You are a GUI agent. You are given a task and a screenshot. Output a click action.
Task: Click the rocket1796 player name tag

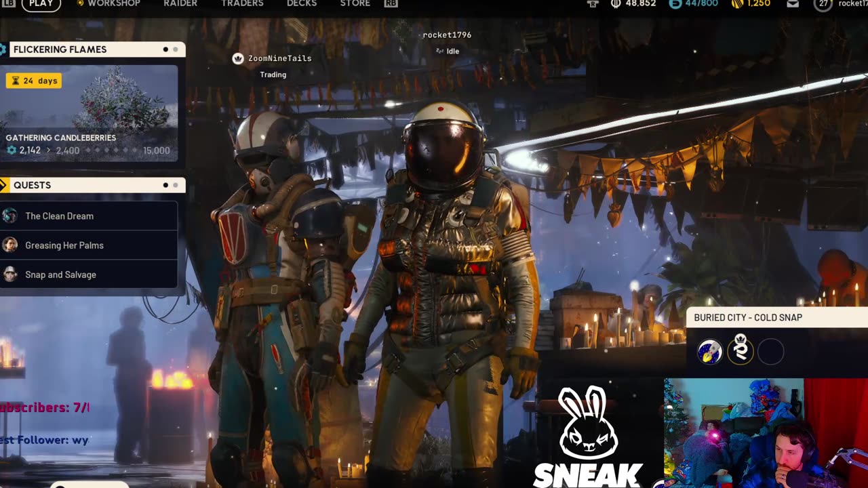point(447,35)
